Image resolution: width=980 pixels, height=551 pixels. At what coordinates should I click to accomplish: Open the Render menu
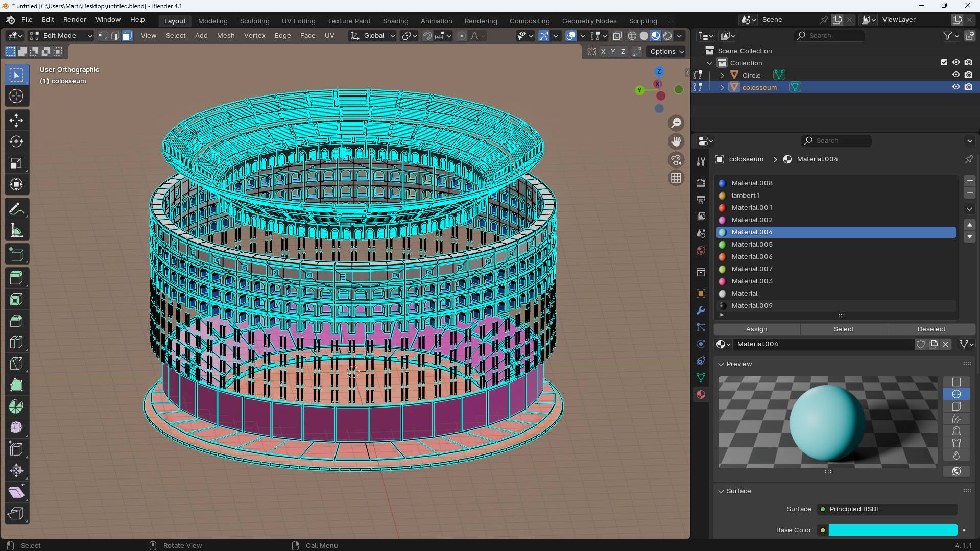click(x=75, y=19)
